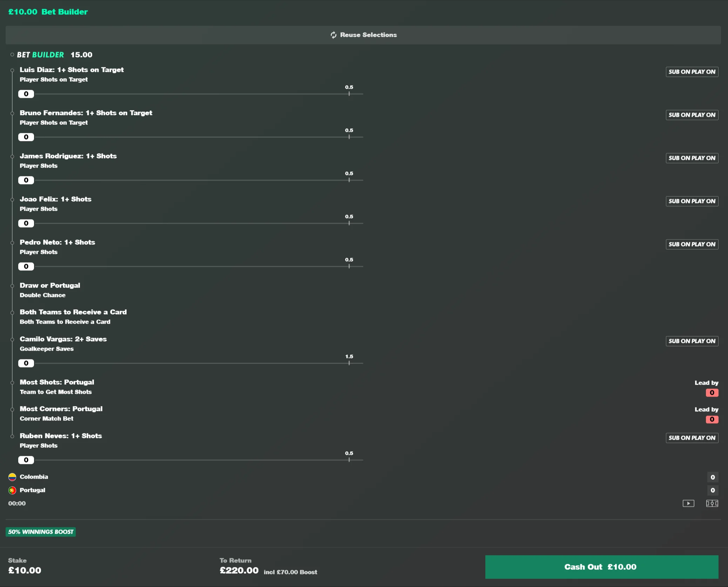Viewport: 728px width, 587px height.
Task: Open the match pitch tracker icon
Action: pos(712,503)
